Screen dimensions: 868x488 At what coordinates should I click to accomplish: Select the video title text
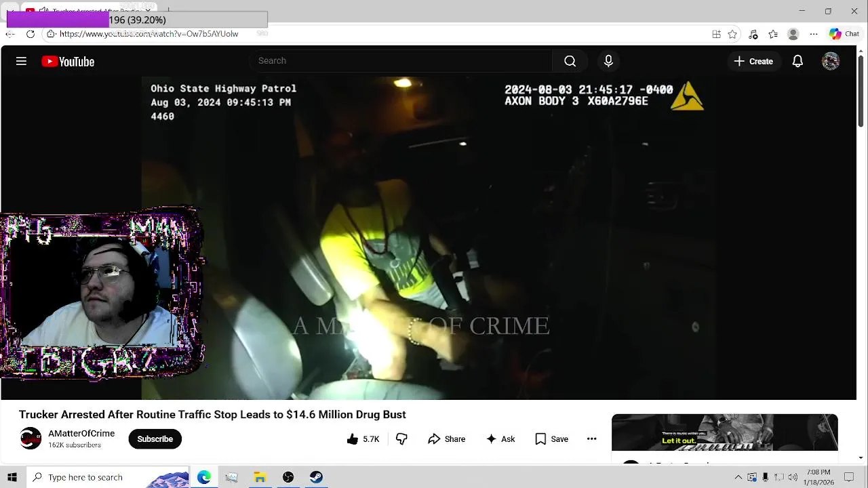(212, 414)
